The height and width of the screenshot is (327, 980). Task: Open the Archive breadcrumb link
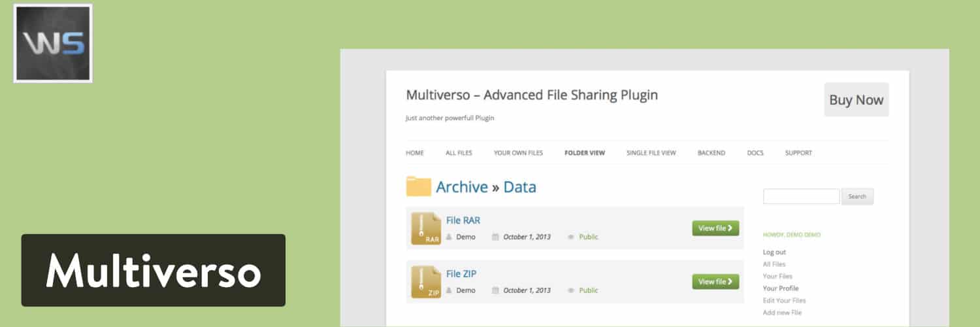462,187
